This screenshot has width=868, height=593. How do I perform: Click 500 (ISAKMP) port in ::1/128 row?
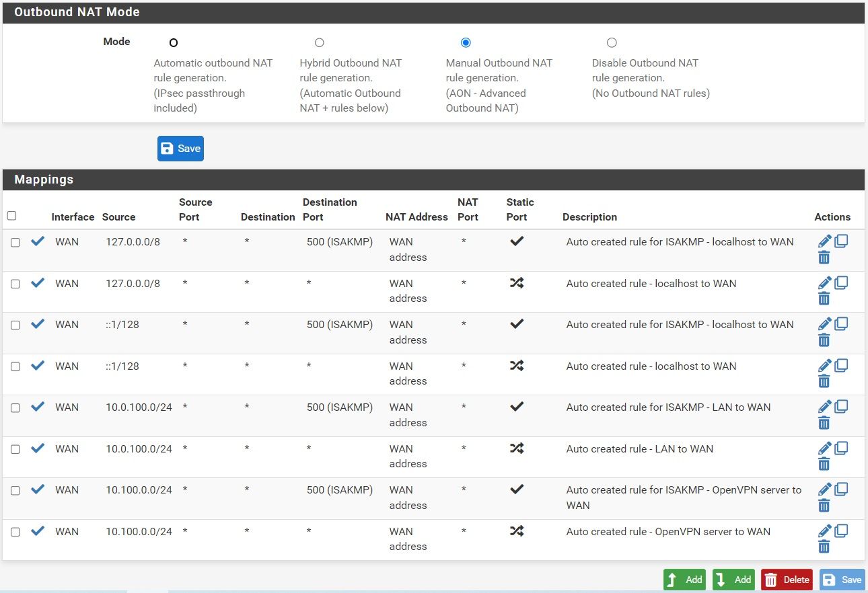click(340, 324)
